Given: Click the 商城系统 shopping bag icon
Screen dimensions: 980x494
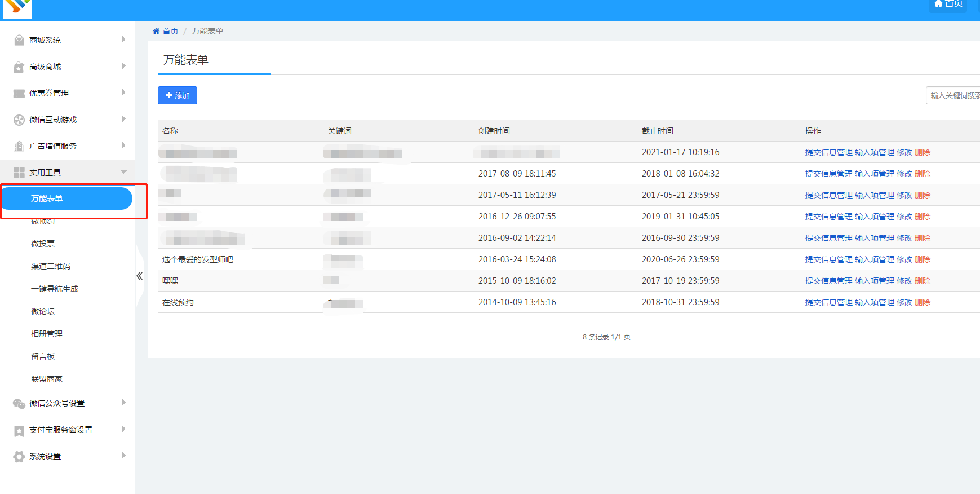Looking at the screenshot, I should pos(19,40).
